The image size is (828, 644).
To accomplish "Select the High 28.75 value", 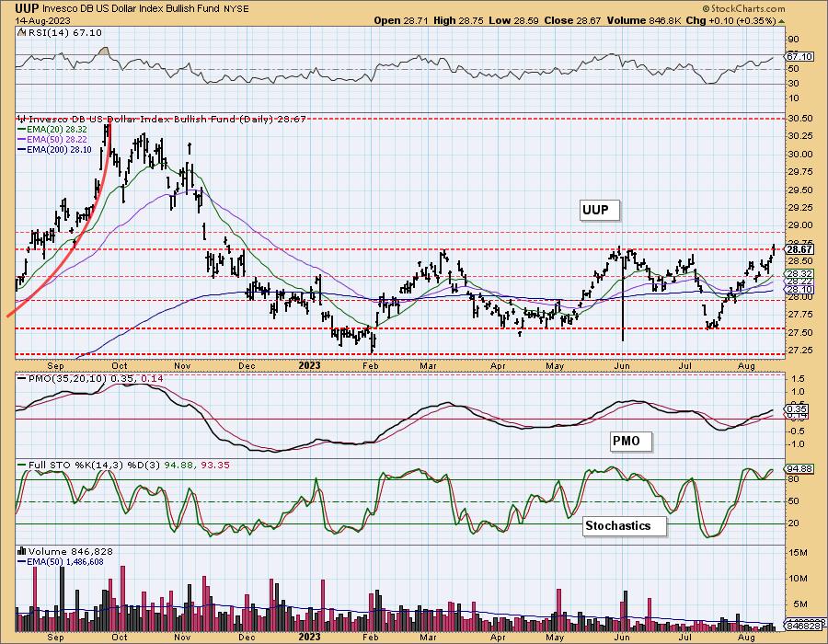I will (459, 20).
